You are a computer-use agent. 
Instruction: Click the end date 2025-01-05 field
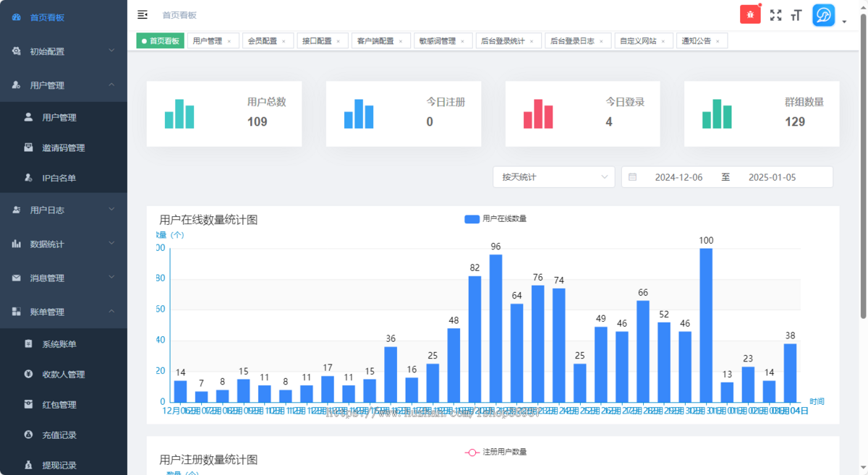tap(772, 177)
